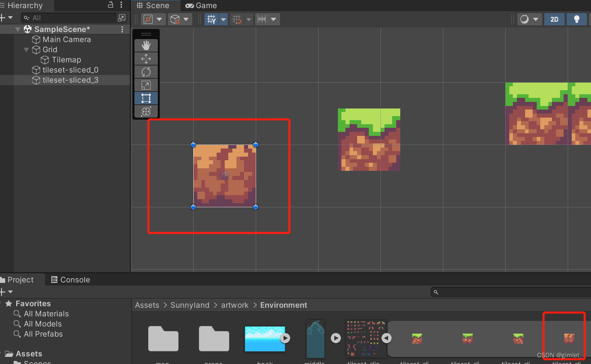Select All Models under Favorites
The image size is (591, 364).
click(x=43, y=323)
